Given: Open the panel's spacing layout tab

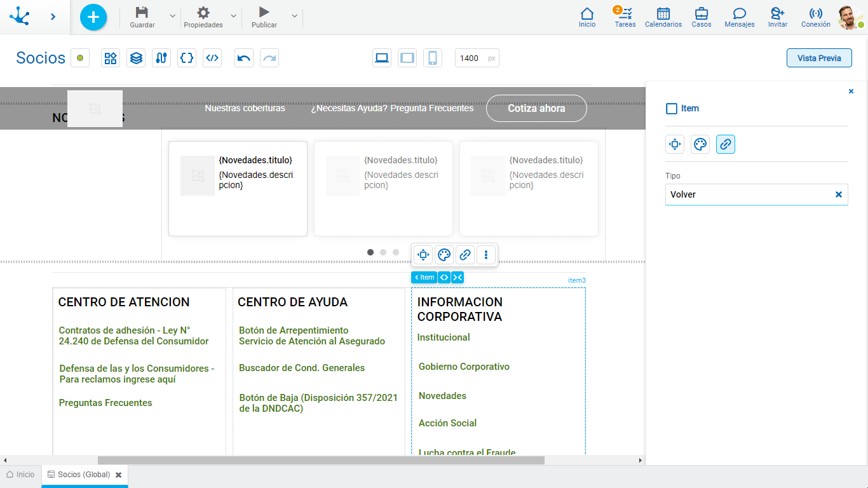Looking at the screenshot, I should 675,144.
